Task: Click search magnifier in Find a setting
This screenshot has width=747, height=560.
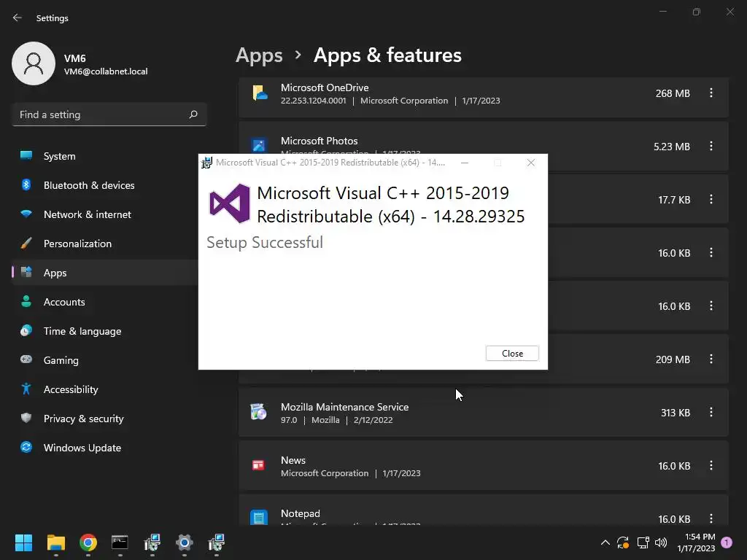Action: coord(193,114)
